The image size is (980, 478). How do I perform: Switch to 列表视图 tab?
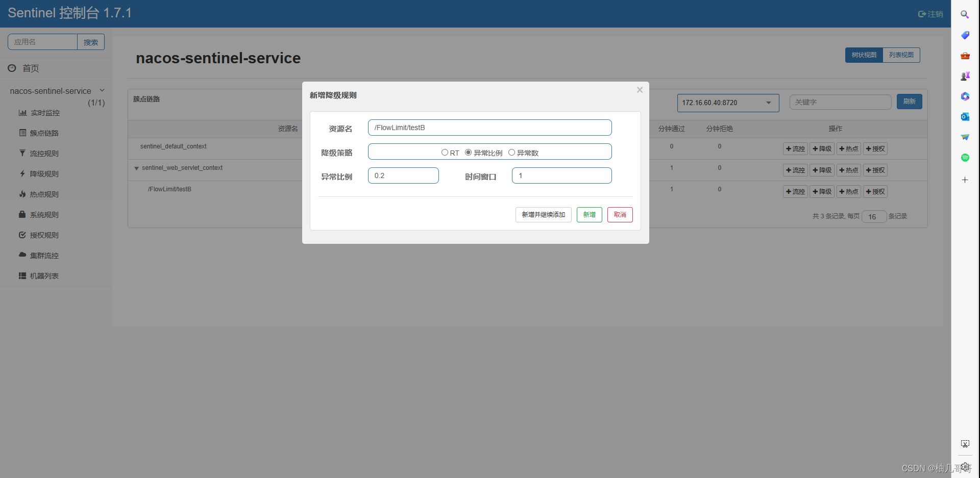[x=901, y=55]
